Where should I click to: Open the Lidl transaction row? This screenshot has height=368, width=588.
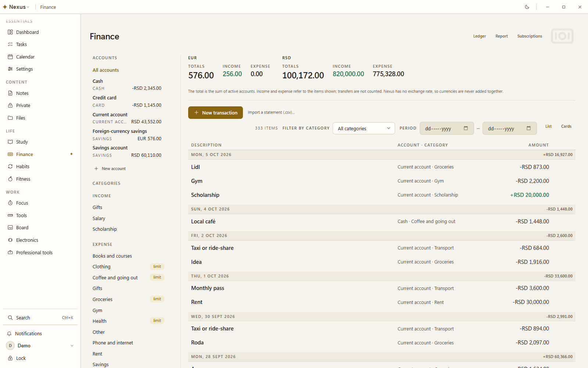[382, 167]
